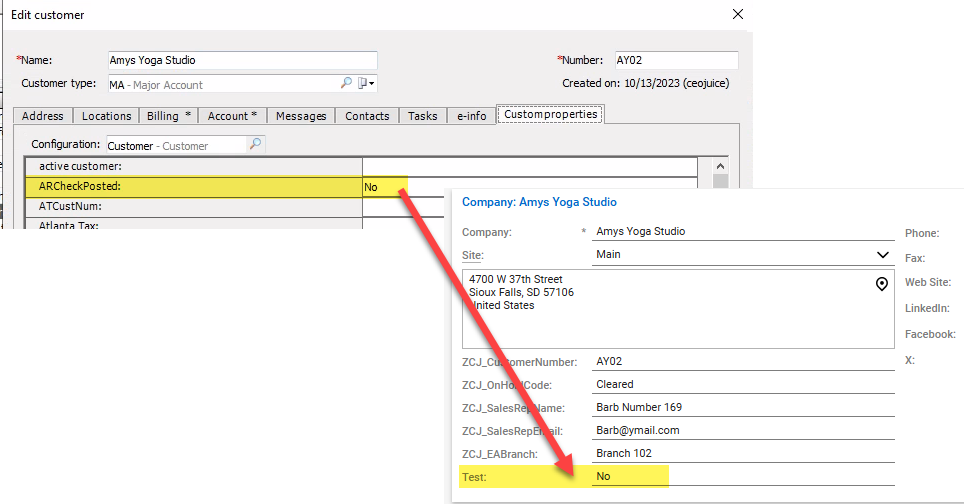Select the Billing tab
This screenshot has height=504, width=964.
(168, 116)
